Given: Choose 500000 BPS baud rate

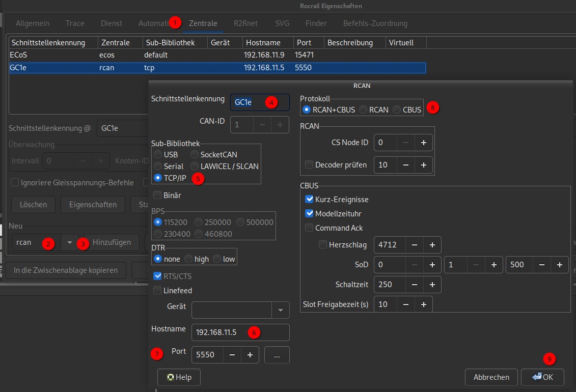Looking at the screenshot, I should tap(240, 222).
